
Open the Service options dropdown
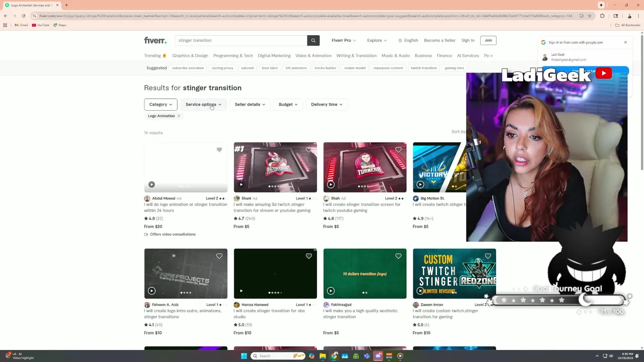click(203, 105)
